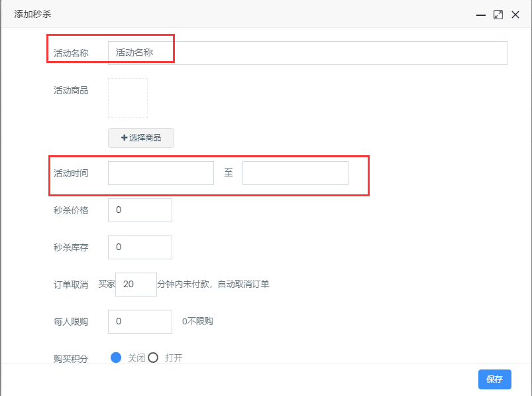The height and width of the screenshot is (396, 532).
Task: Focus the 活动名称 text field
Action: click(307, 53)
